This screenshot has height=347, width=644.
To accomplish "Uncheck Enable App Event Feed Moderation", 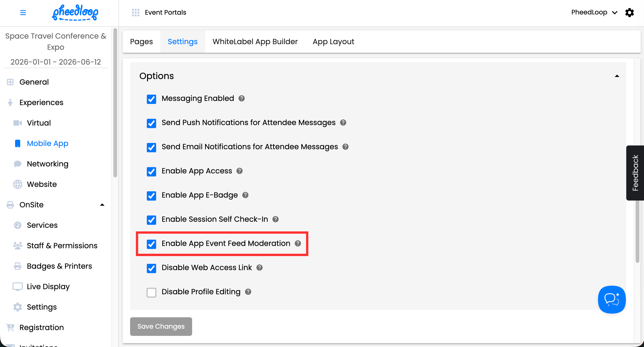I will [151, 244].
